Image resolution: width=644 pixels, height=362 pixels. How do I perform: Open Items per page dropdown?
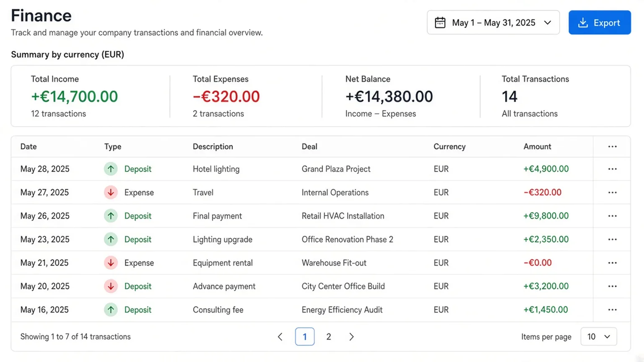598,336
